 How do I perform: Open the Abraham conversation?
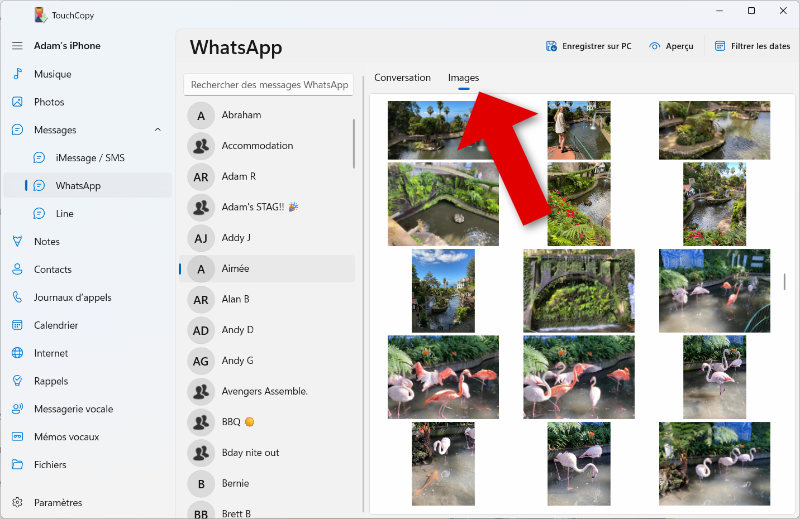pyautogui.click(x=266, y=115)
